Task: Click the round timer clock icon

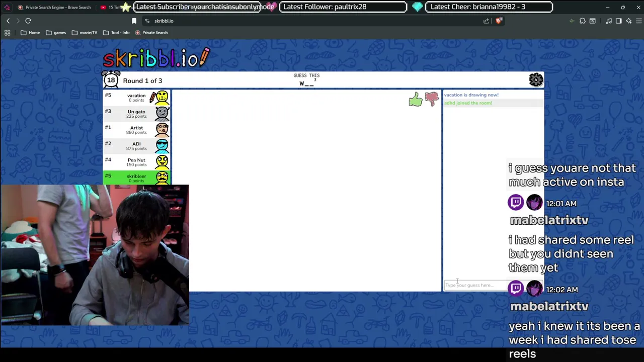Action: [x=111, y=79]
